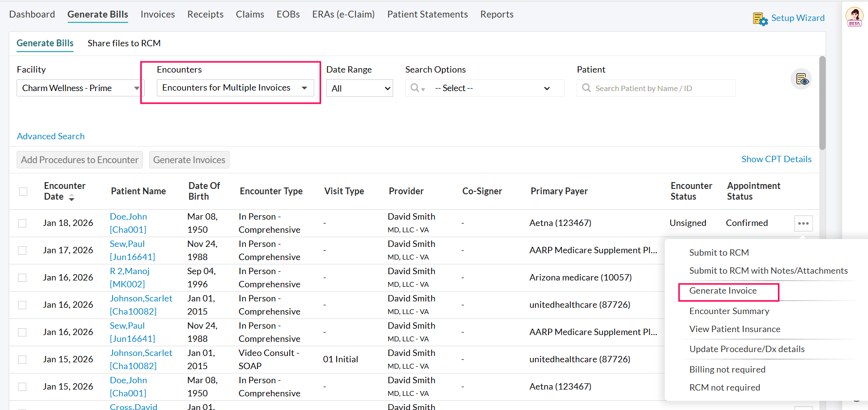Open patient Doe,John [Cha001] in Jan 18 row
The width and height of the screenshot is (868, 410).
click(128, 223)
